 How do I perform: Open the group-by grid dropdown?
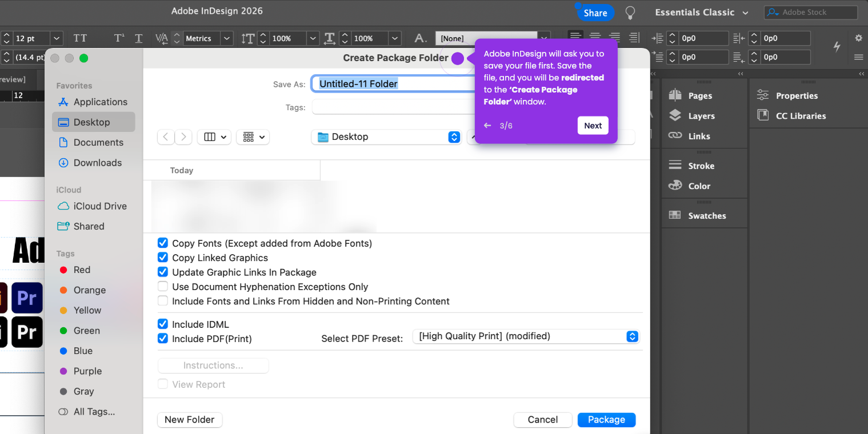point(253,137)
